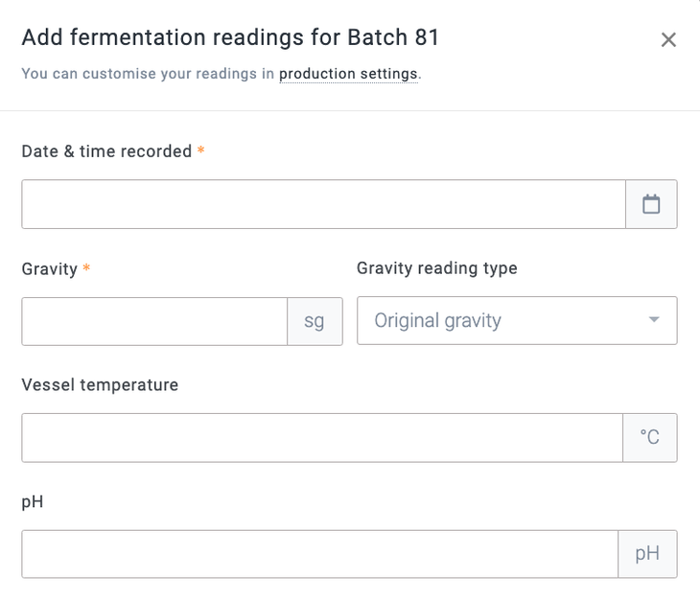
Task: Click the Gravity reading type label
Action: tap(436, 268)
